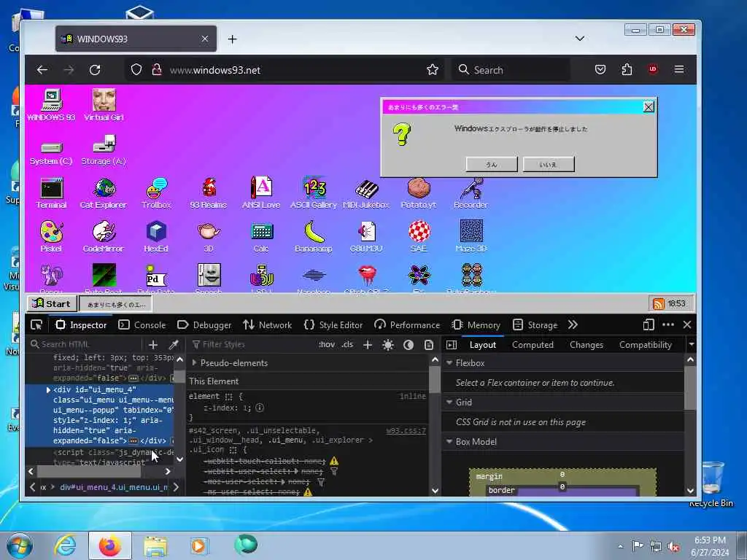Screen dimensions: 747x560
Task: Open Firefox from the Windows taskbar
Action: click(109, 545)
